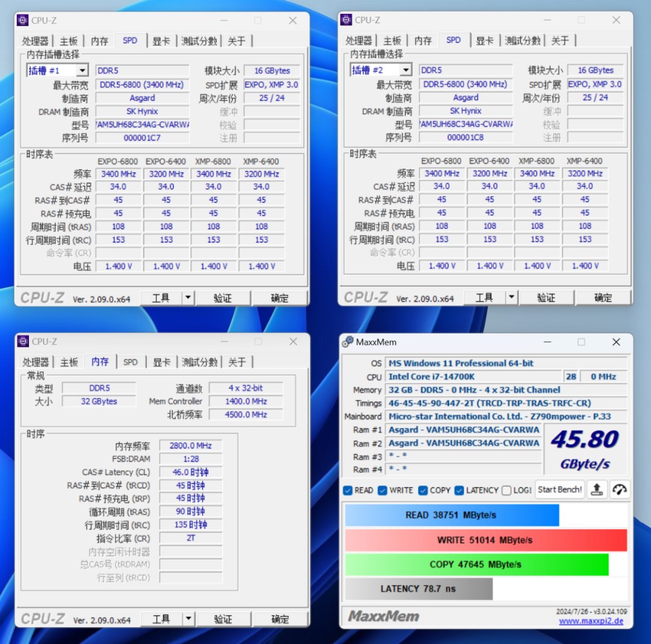
Task: Expand 工具 dropdown arrow in slot #1 window
Action: click(x=188, y=298)
